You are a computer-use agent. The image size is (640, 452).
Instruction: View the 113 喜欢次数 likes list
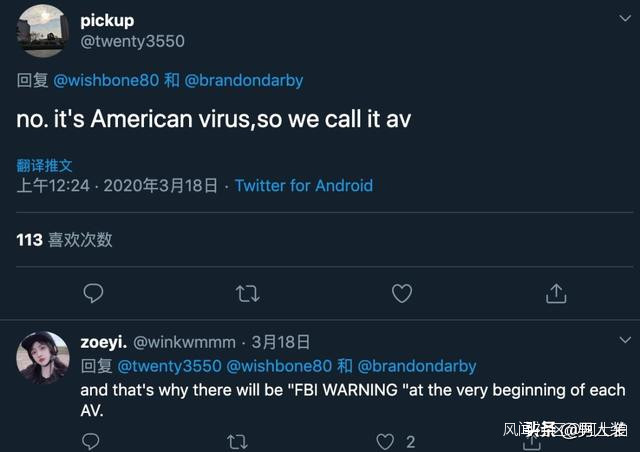click(x=65, y=239)
